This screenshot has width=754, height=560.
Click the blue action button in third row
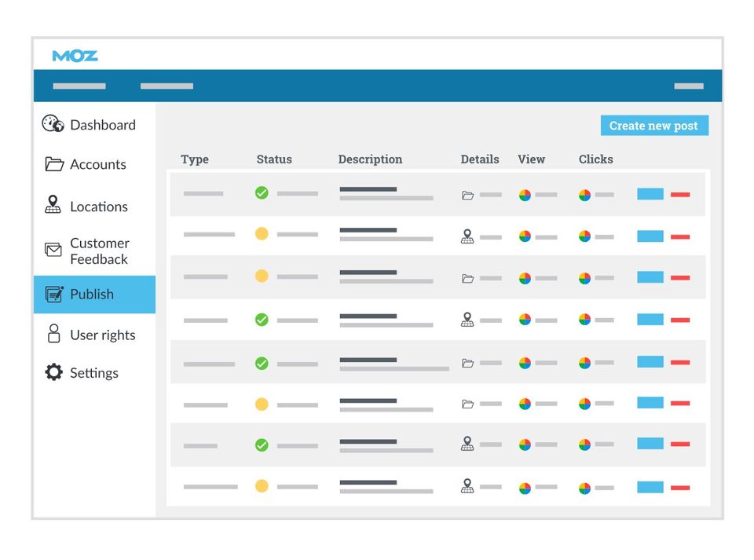tap(650, 277)
